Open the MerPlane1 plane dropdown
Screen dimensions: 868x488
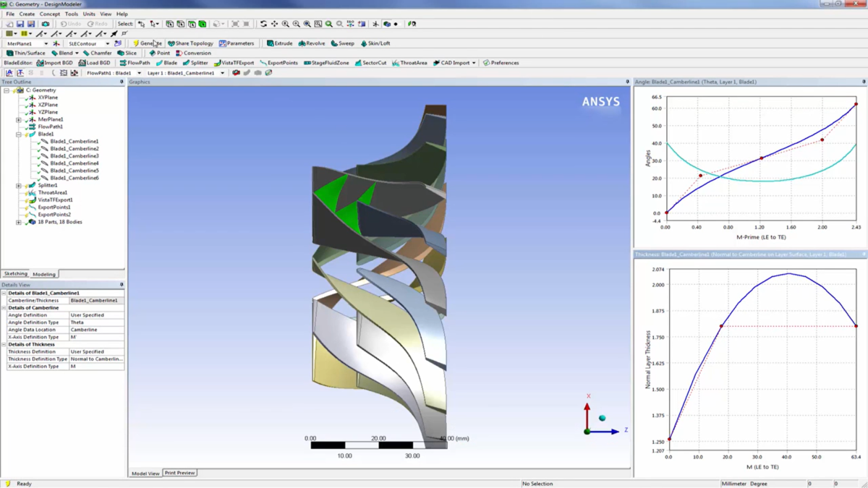tap(45, 43)
